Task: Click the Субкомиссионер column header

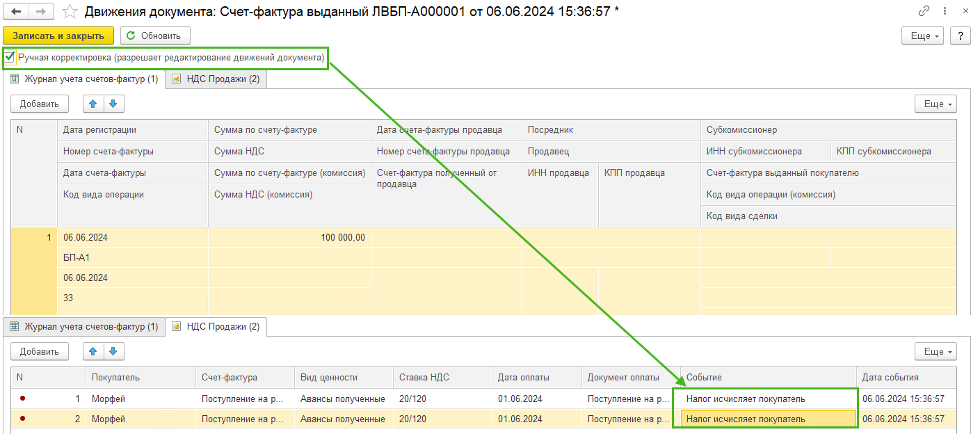Action: 828,129
